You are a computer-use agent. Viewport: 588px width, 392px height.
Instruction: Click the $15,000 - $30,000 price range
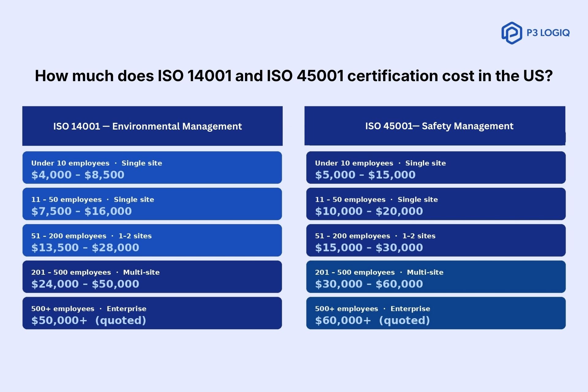[369, 248]
